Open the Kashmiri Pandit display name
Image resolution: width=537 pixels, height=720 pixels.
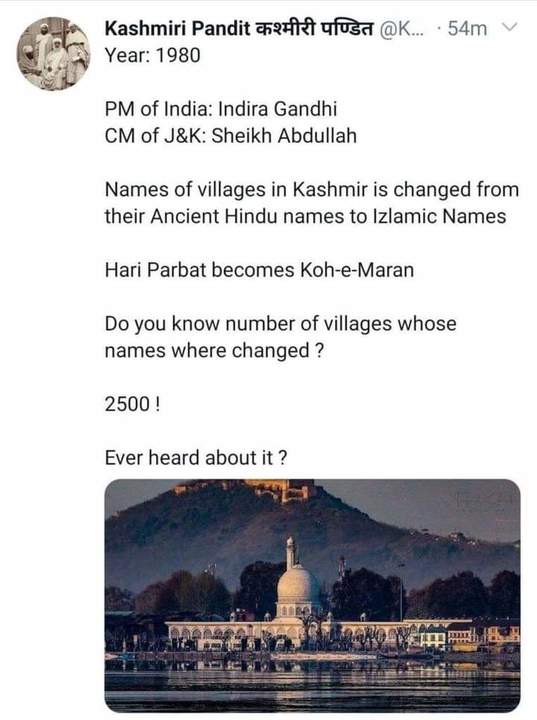(177, 28)
